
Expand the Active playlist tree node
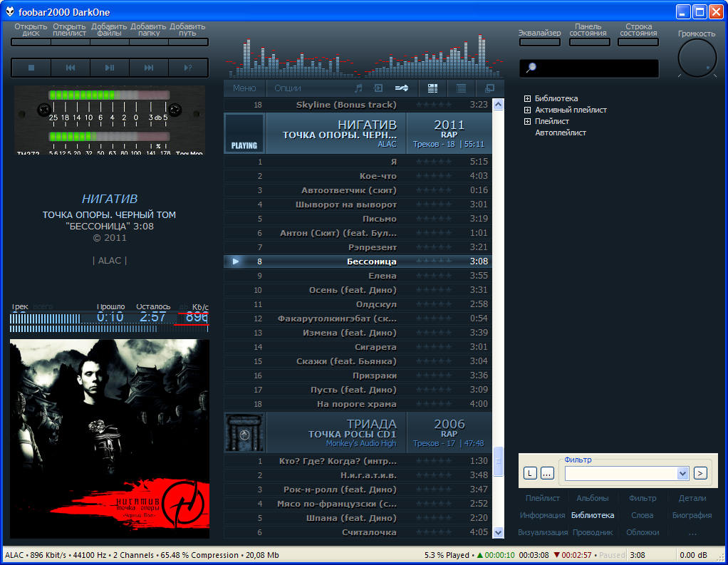[527, 110]
